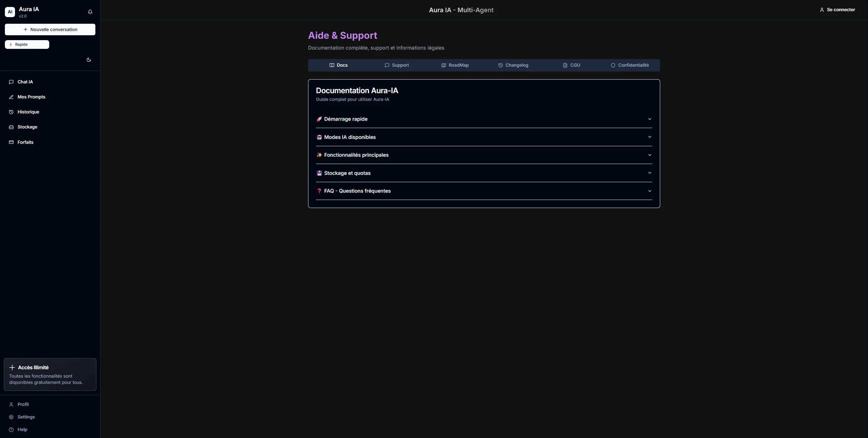Open Stockage sidebar item
This screenshot has width=868, height=438.
tap(27, 127)
